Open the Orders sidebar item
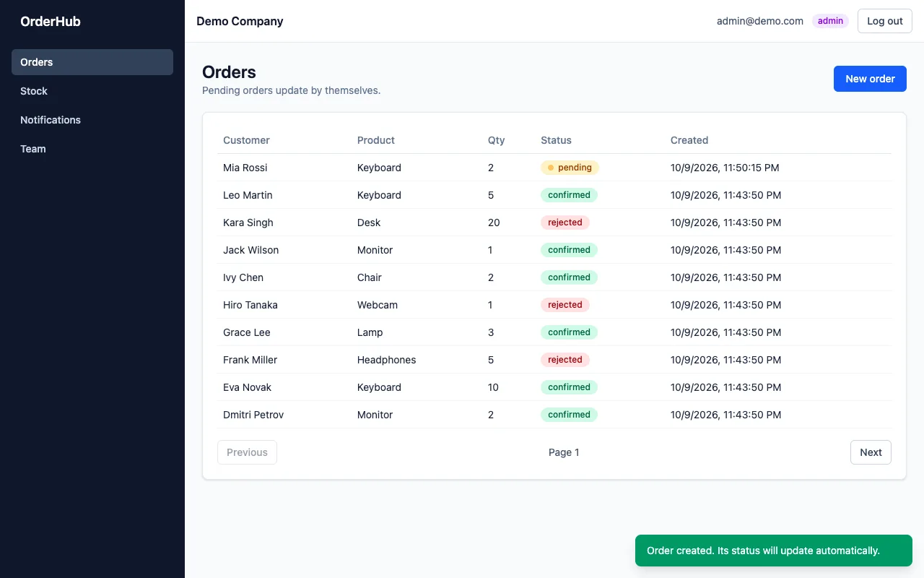This screenshot has width=924, height=578. pos(92,62)
